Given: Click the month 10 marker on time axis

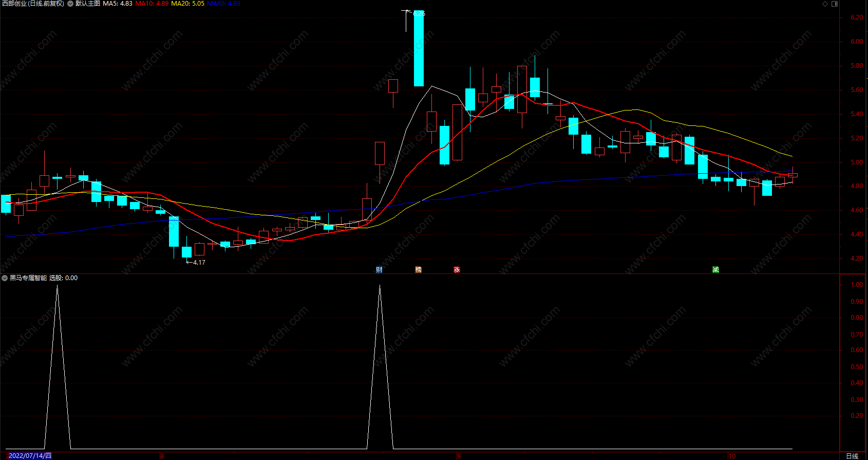Looking at the screenshot, I should coord(732,456).
